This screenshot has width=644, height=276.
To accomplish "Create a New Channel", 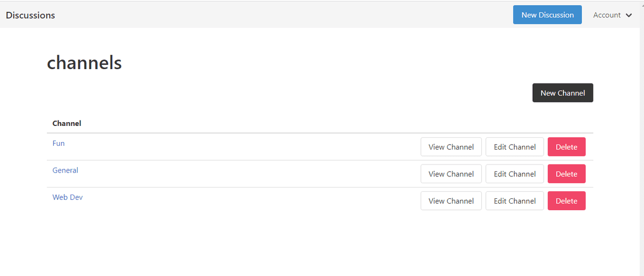I will pyautogui.click(x=562, y=93).
